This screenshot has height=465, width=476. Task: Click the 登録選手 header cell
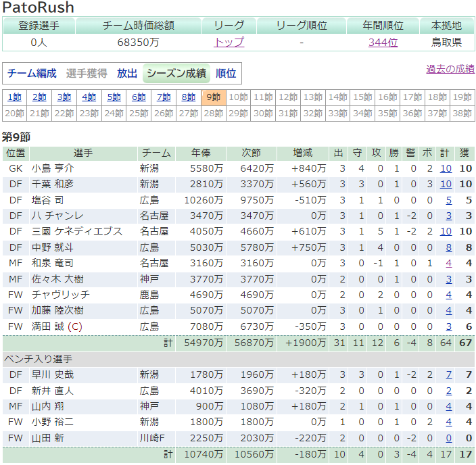pos(39,26)
